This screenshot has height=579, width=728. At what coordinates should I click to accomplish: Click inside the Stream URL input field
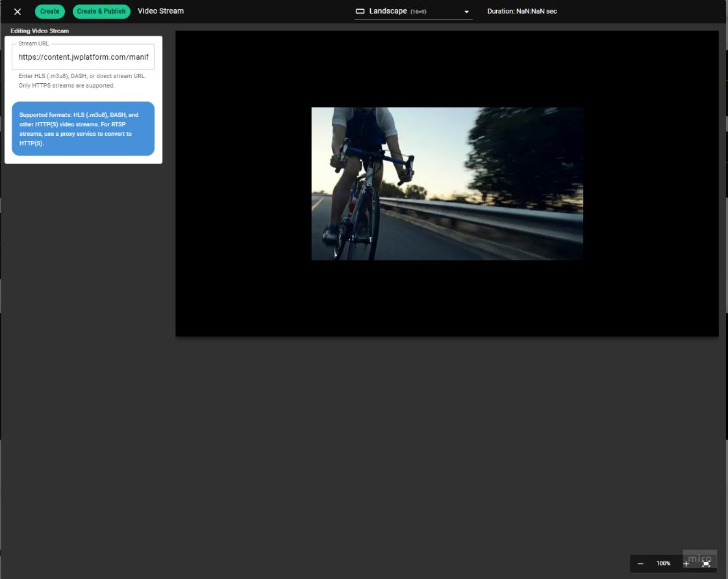point(83,57)
